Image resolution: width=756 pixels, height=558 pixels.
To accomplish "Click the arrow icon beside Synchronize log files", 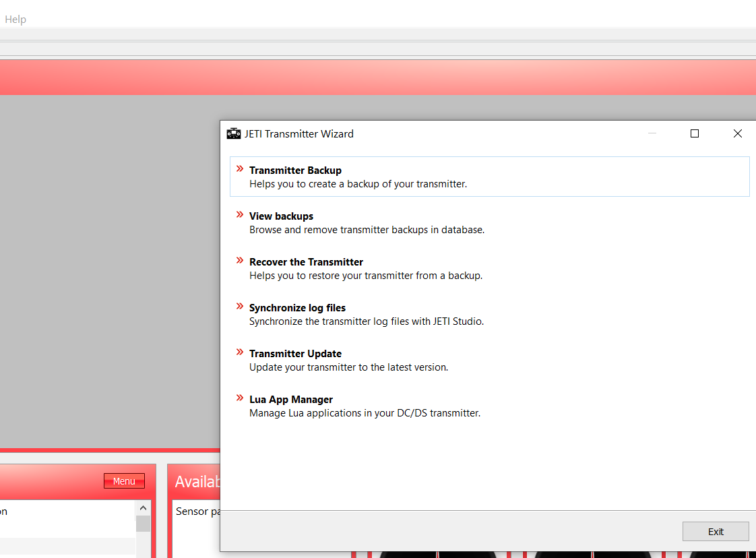I will (240, 306).
